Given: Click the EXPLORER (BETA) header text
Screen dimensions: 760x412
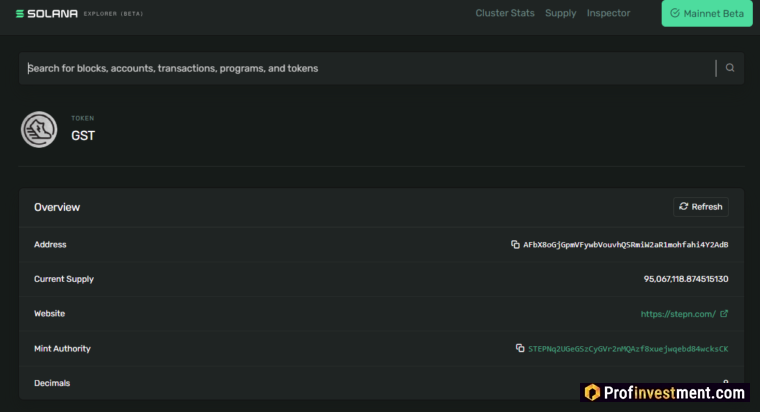Looking at the screenshot, I should 113,14.
